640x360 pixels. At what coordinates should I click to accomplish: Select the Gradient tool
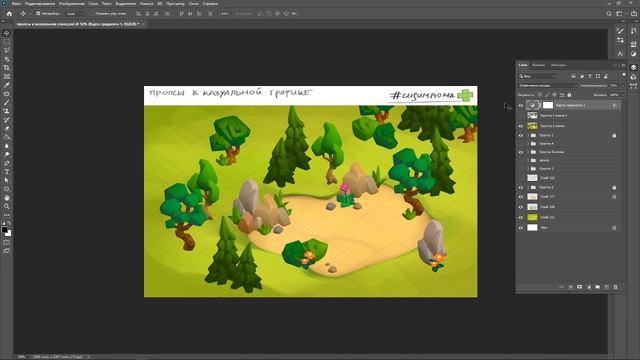[7, 137]
